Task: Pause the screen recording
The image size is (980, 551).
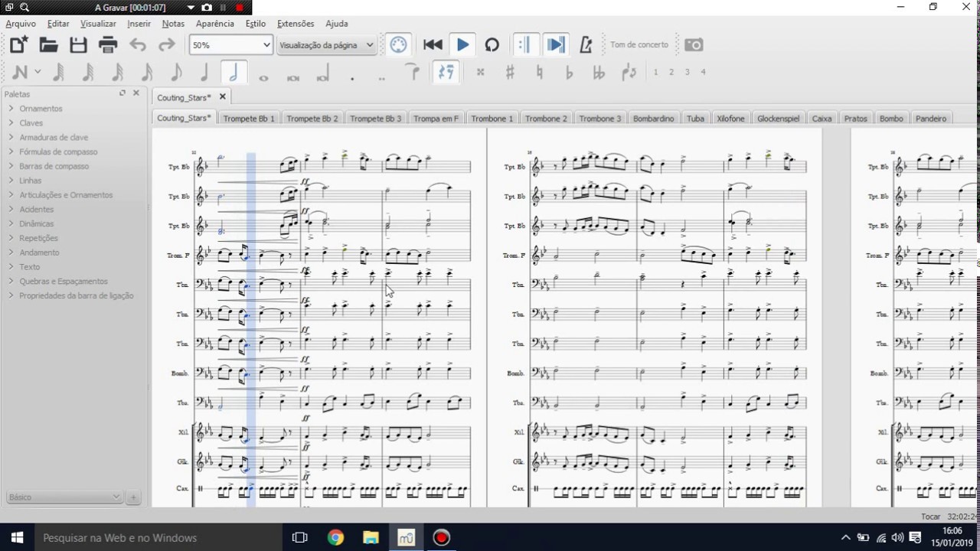Action: pyautogui.click(x=224, y=8)
